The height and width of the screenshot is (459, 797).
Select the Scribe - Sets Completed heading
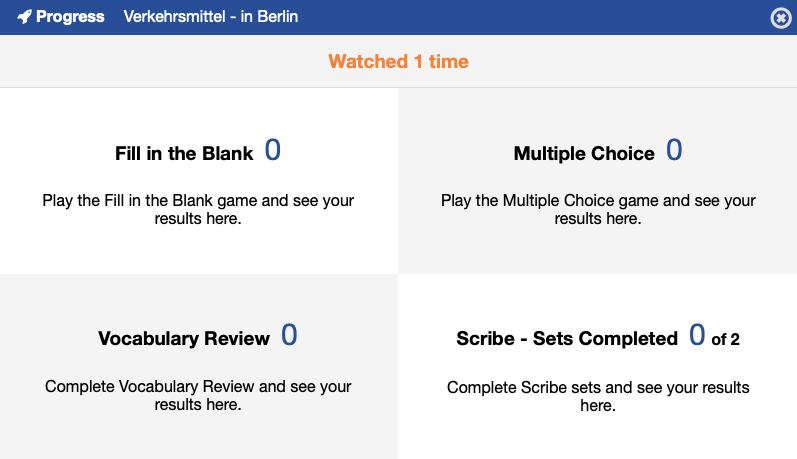567,339
